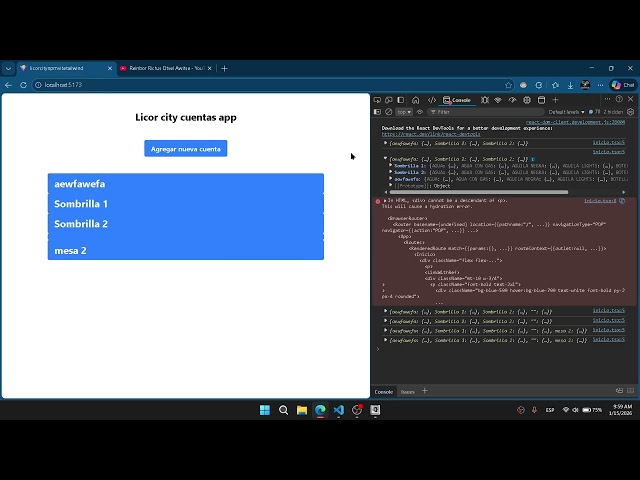Screen dimensions: 640x480
Task: Open the Sombrilla 2 account
Action: click(186, 224)
